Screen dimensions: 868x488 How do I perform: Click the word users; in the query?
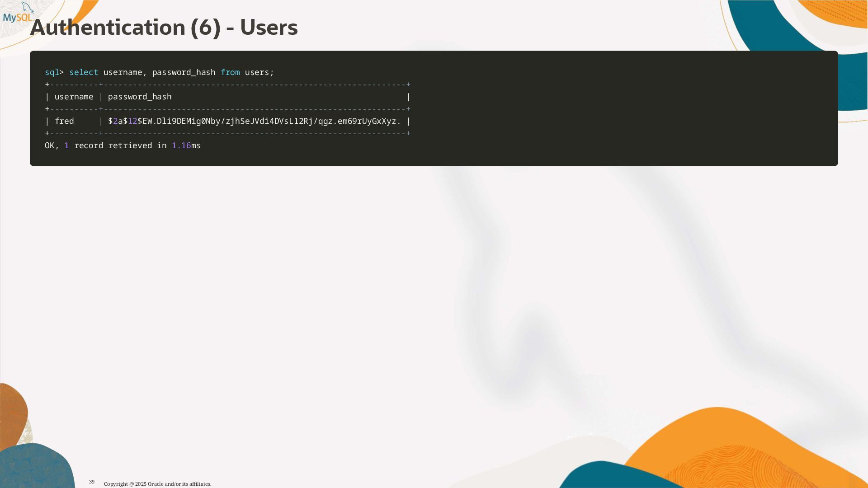[259, 72]
